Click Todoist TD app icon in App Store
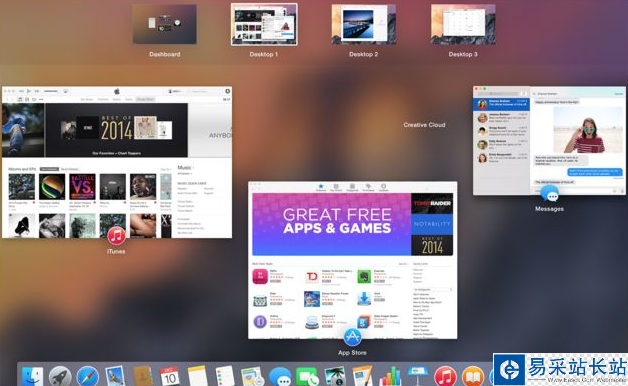This screenshot has width=628, height=386. (312, 277)
